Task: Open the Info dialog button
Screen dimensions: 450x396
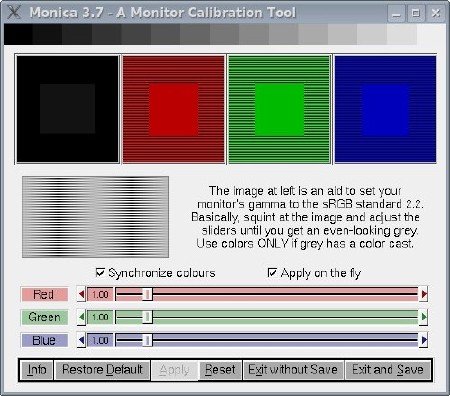Action: [x=37, y=370]
